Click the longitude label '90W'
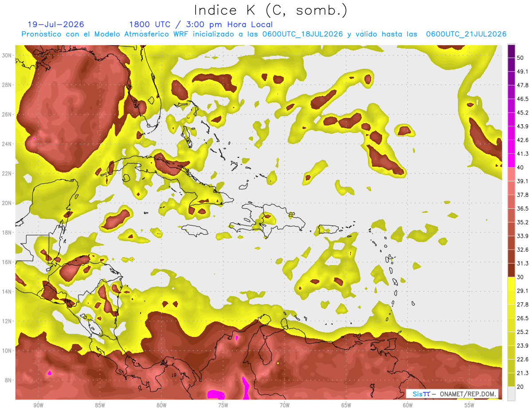Screen dimensions: 532x411 (x=38, y=405)
